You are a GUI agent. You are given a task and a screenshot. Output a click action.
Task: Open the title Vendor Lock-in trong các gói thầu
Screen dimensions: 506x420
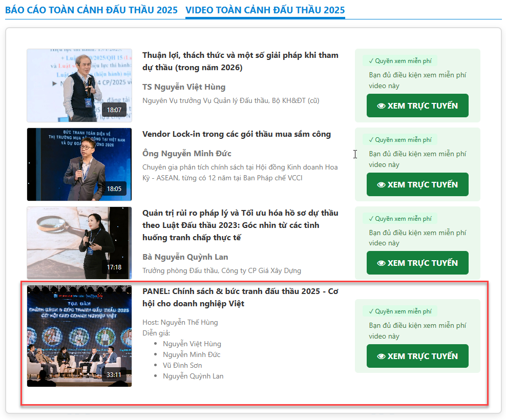pos(236,134)
